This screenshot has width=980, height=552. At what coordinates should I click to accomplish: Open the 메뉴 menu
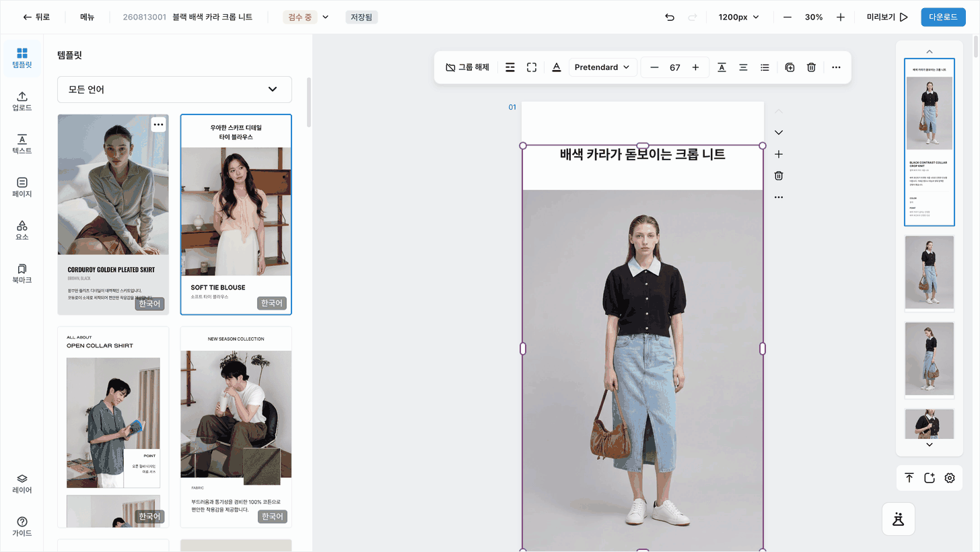(x=87, y=17)
